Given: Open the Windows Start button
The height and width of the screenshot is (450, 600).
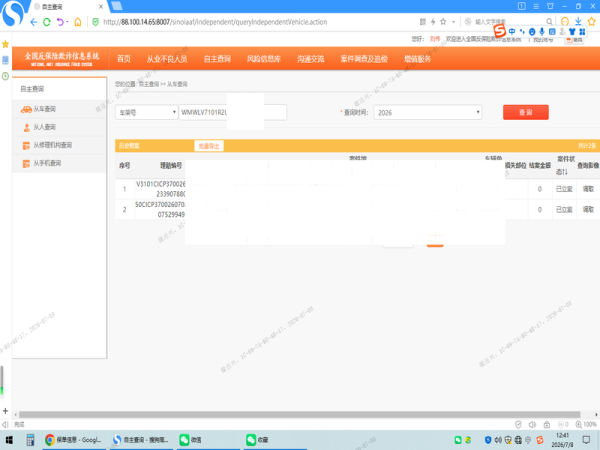Looking at the screenshot, I should (9, 440).
